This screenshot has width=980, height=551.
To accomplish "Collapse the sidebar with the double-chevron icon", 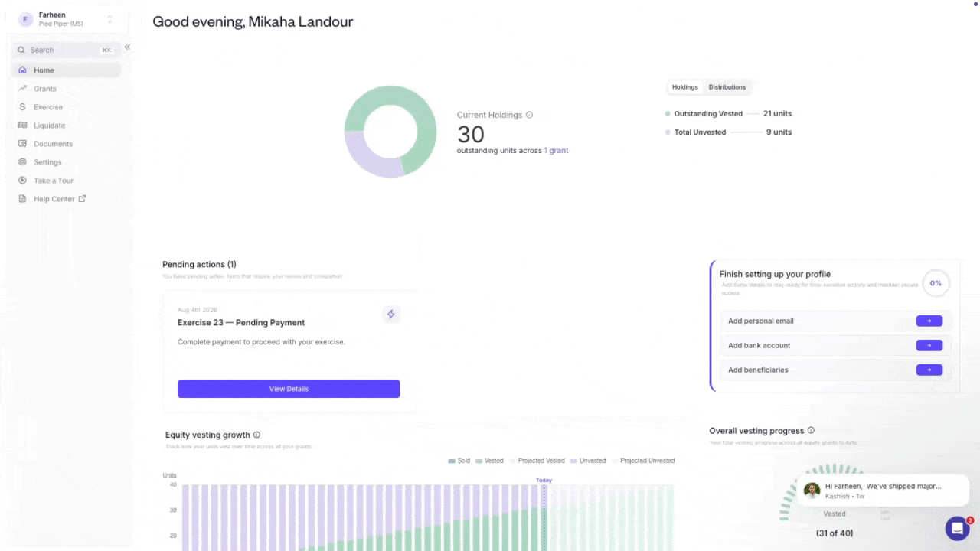I will 127,47.
